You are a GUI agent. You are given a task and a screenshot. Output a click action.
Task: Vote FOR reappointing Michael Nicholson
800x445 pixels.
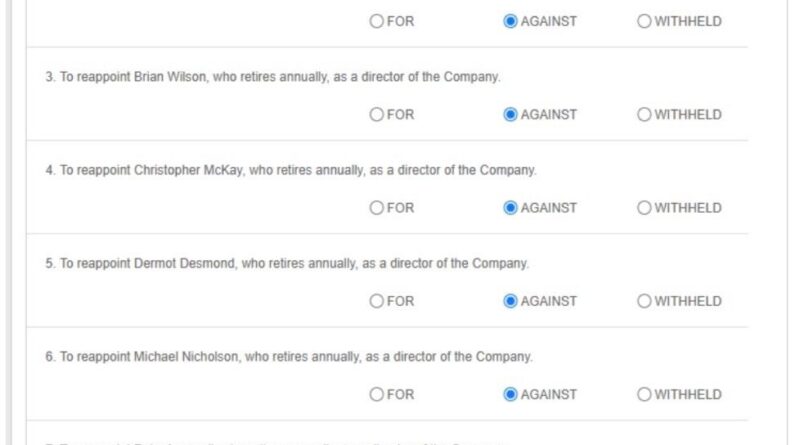click(377, 394)
